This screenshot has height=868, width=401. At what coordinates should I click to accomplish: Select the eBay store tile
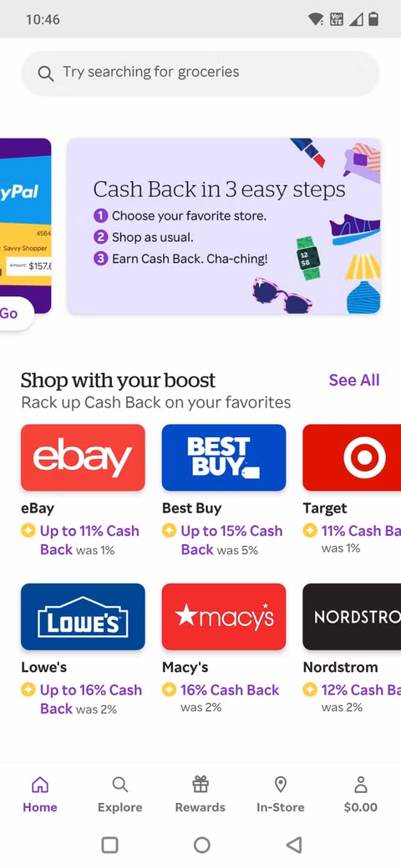pyautogui.click(x=83, y=457)
